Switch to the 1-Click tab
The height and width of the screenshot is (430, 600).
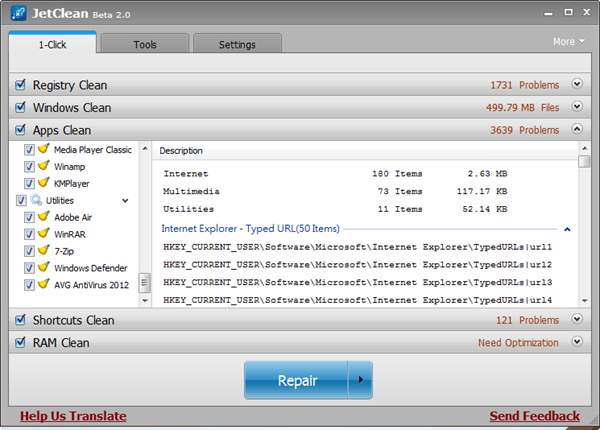click(x=52, y=44)
